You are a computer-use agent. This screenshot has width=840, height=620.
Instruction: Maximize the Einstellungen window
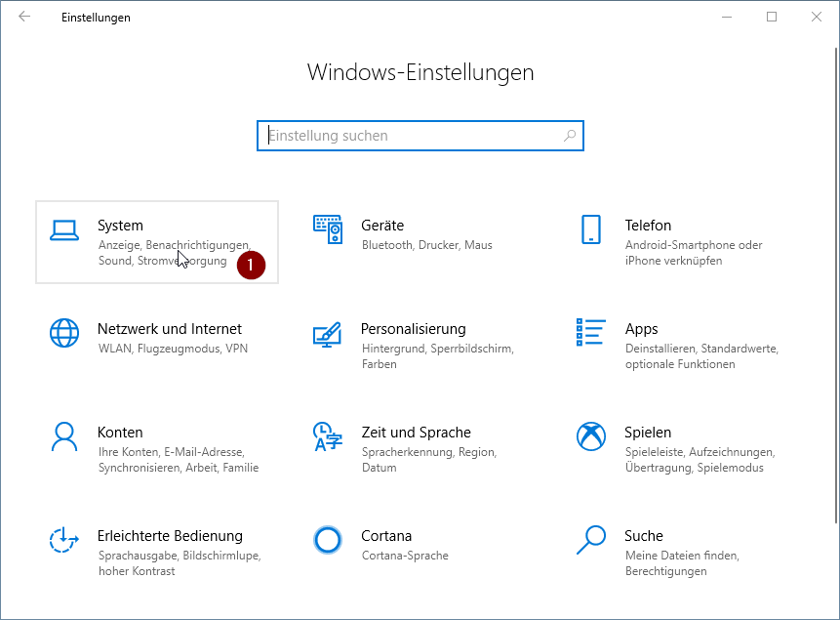click(772, 17)
